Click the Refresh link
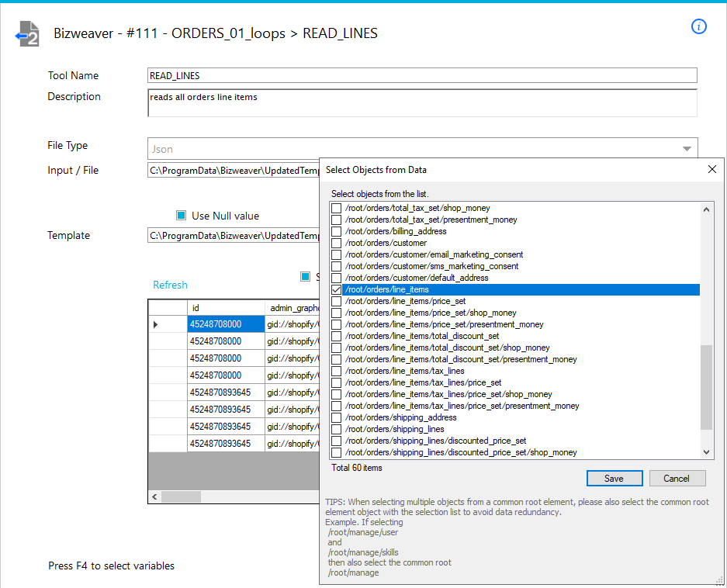Viewport: 727px width, 588px height. point(170,285)
